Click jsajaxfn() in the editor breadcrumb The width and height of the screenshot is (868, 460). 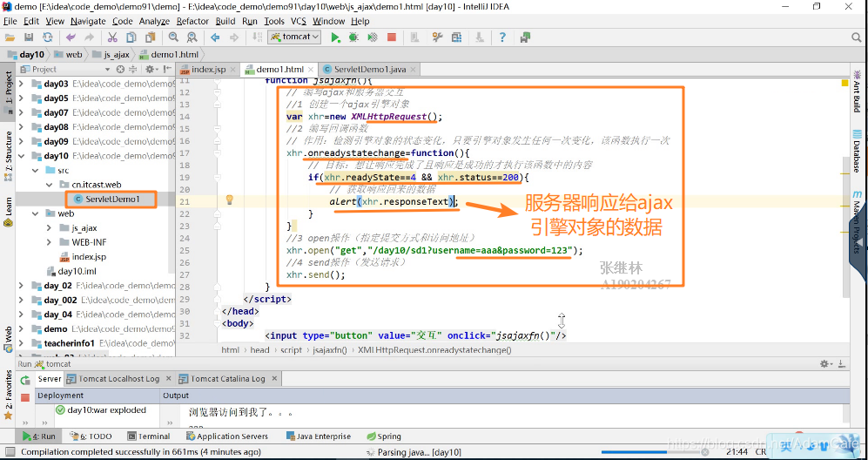coord(330,349)
